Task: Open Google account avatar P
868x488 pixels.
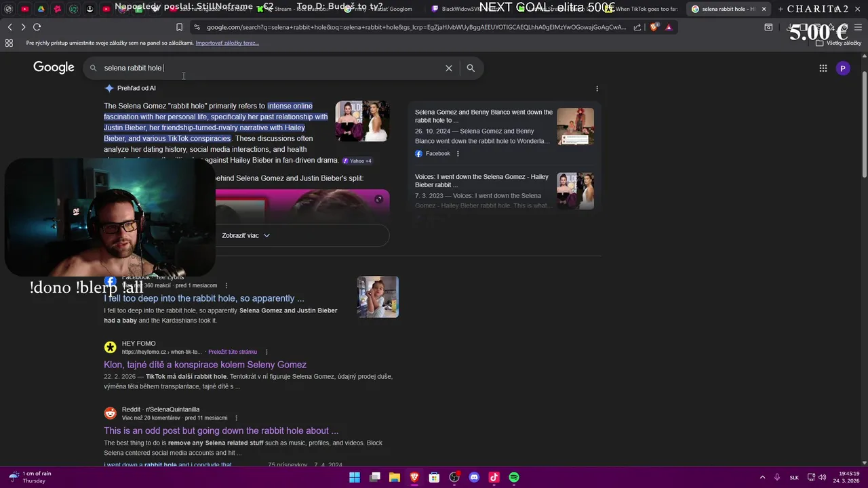Action: (x=843, y=68)
